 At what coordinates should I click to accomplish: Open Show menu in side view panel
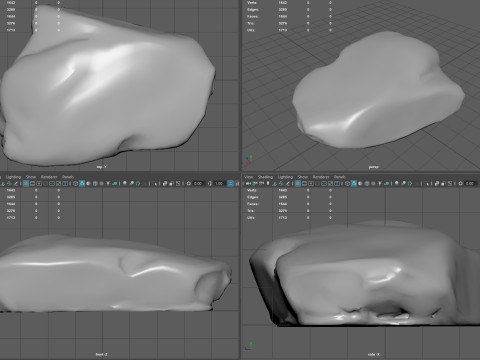303,177
